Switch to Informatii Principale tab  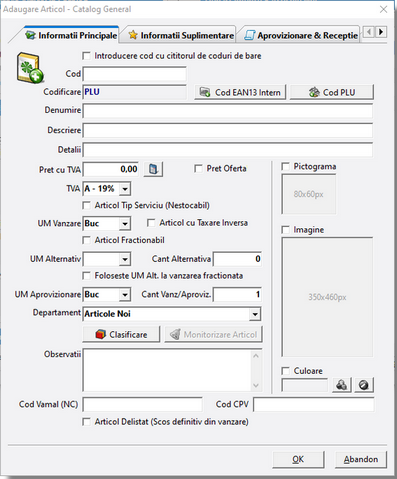pyautogui.click(x=71, y=35)
